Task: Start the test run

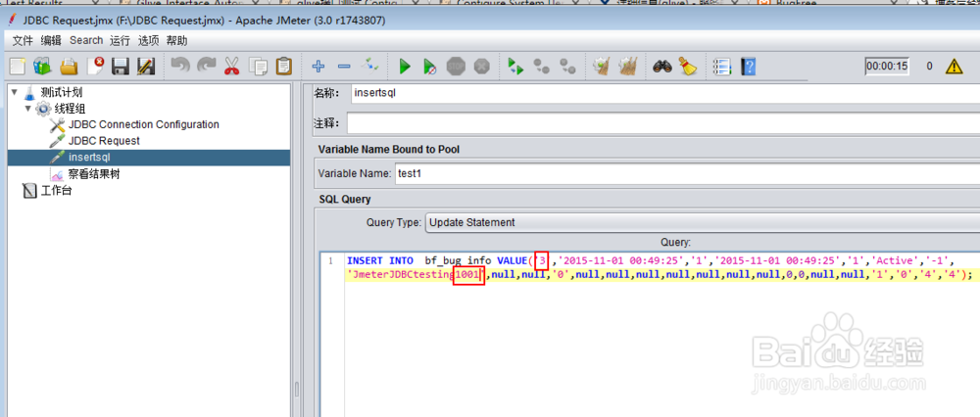Action: (x=405, y=66)
